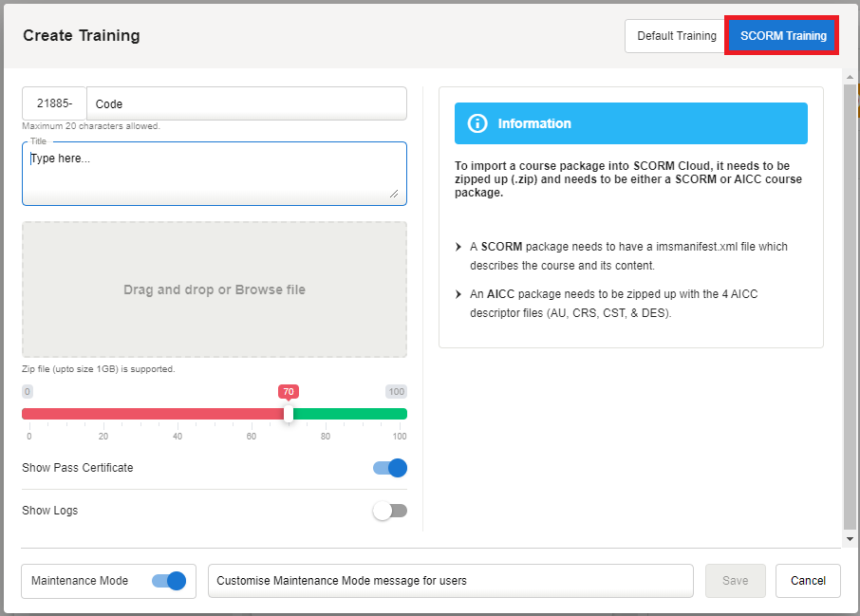This screenshot has height=616, width=860.
Task: Open the Drag and drop Browse file area
Action: 215,289
